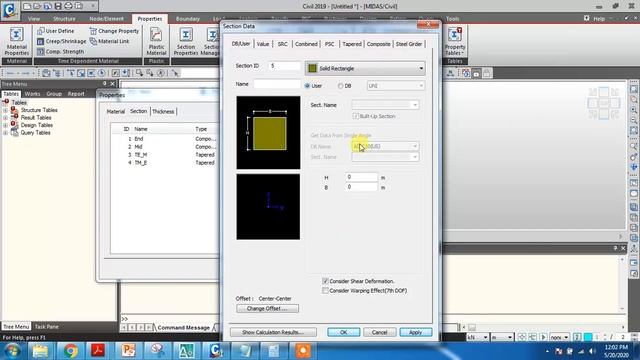Expand the Structure Tables tree node
Screen dimensions: 640x360
click(5, 110)
